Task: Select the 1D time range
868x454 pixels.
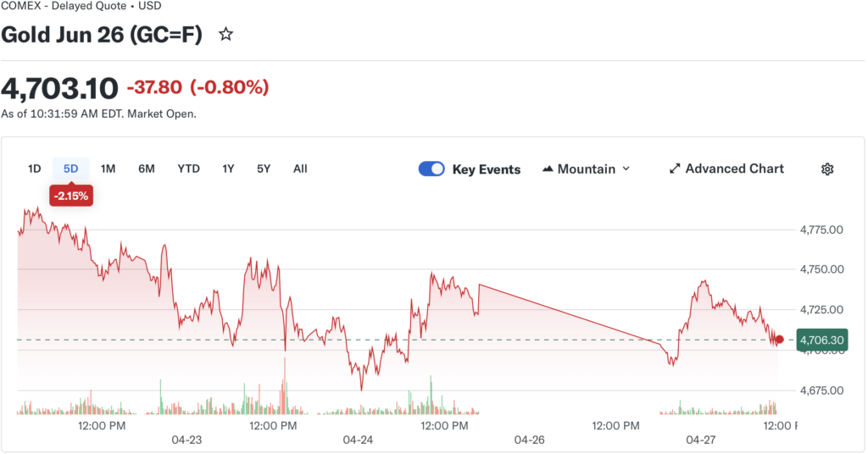Action: pos(34,169)
